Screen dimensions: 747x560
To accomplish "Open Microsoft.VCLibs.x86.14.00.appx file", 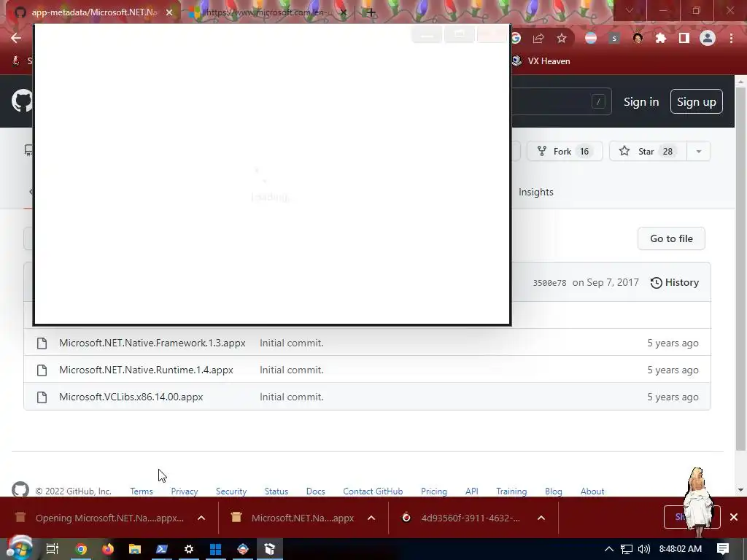I will 131,397.
